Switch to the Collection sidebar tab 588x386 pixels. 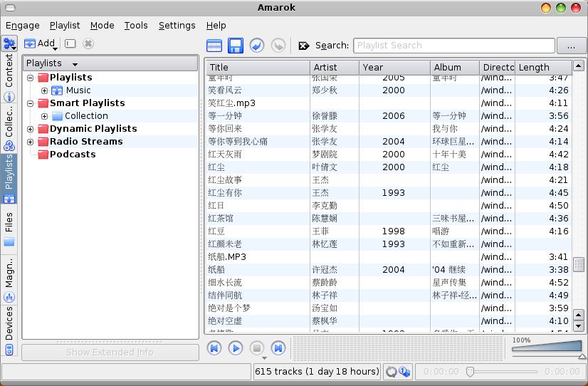pyautogui.click(x=9, y=129)
